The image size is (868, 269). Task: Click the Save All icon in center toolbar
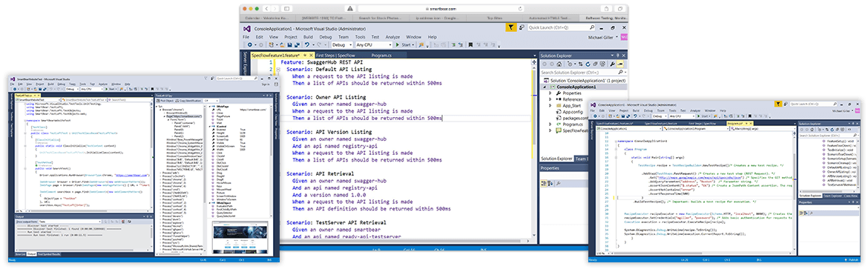coord(297,44)
